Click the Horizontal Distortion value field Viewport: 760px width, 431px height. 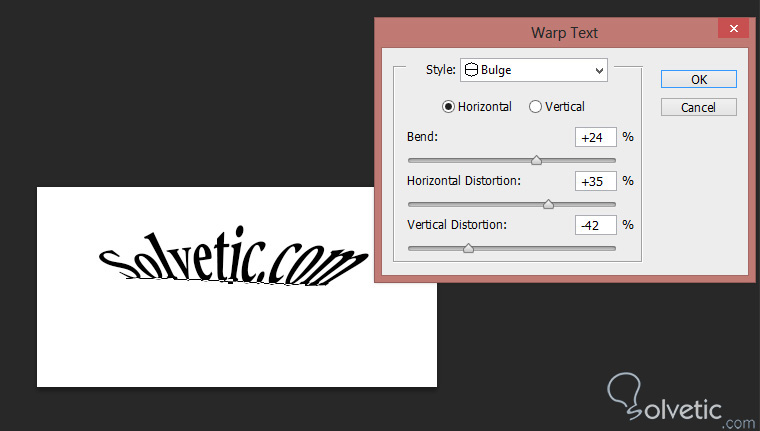click(x=596, y=181)
